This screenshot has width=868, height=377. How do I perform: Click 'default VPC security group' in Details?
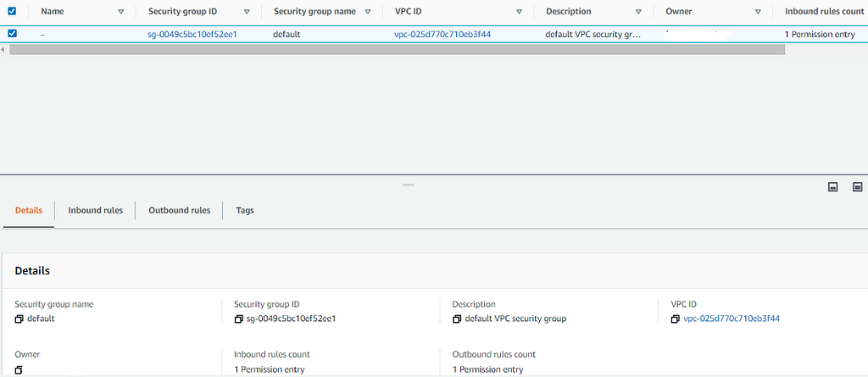515,319
